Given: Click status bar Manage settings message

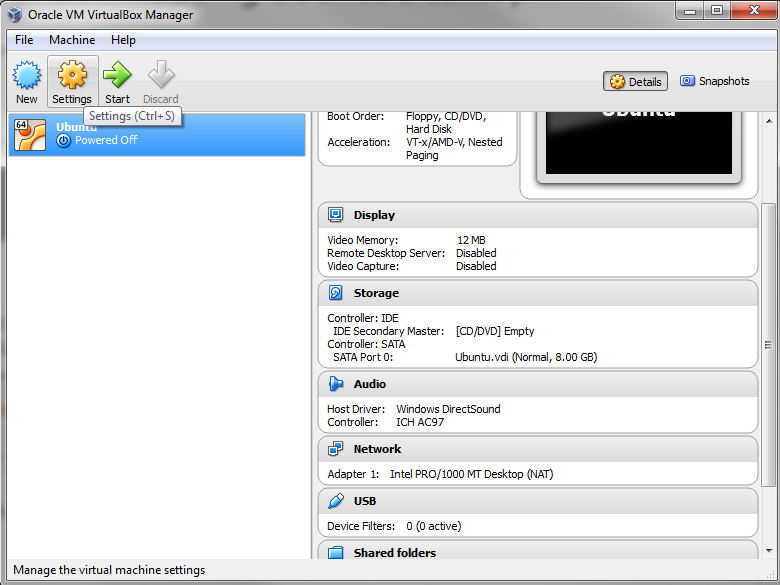Looking at the screenshot, I should (109, 570).
